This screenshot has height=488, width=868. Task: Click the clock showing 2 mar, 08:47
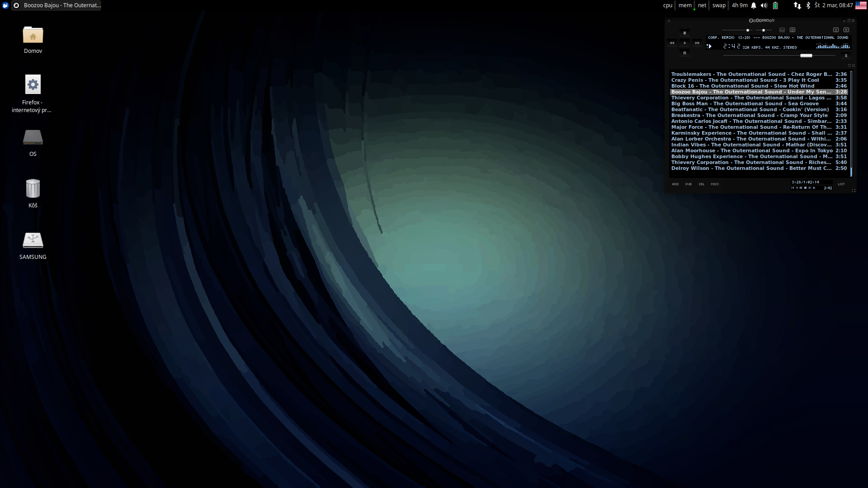tap(834, 5)
